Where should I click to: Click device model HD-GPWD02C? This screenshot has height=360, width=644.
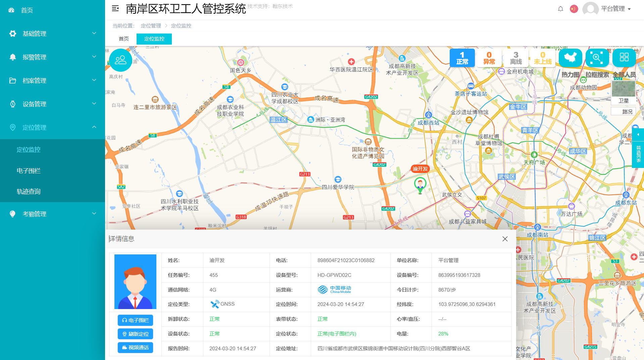[x=334, y=275]
